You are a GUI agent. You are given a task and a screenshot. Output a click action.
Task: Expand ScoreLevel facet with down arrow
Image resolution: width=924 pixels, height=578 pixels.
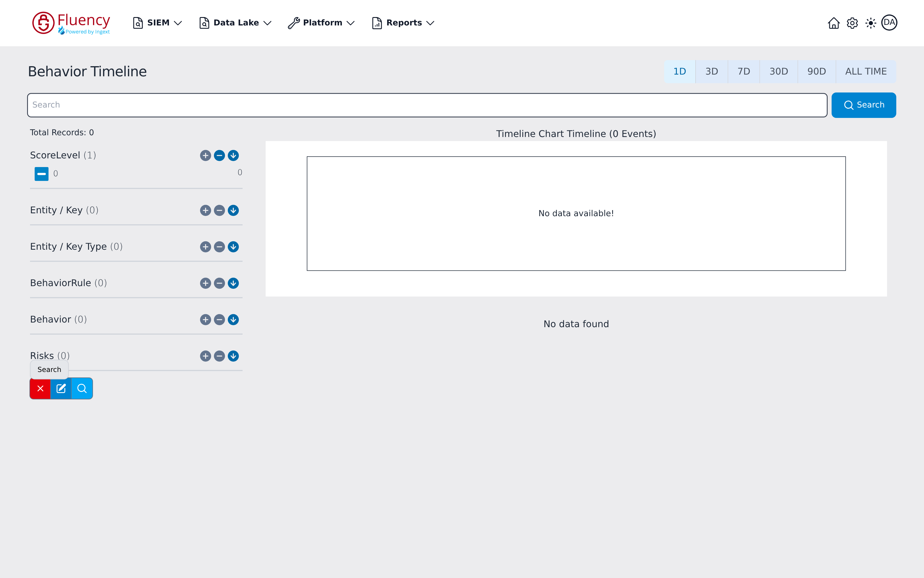point(233,155)
